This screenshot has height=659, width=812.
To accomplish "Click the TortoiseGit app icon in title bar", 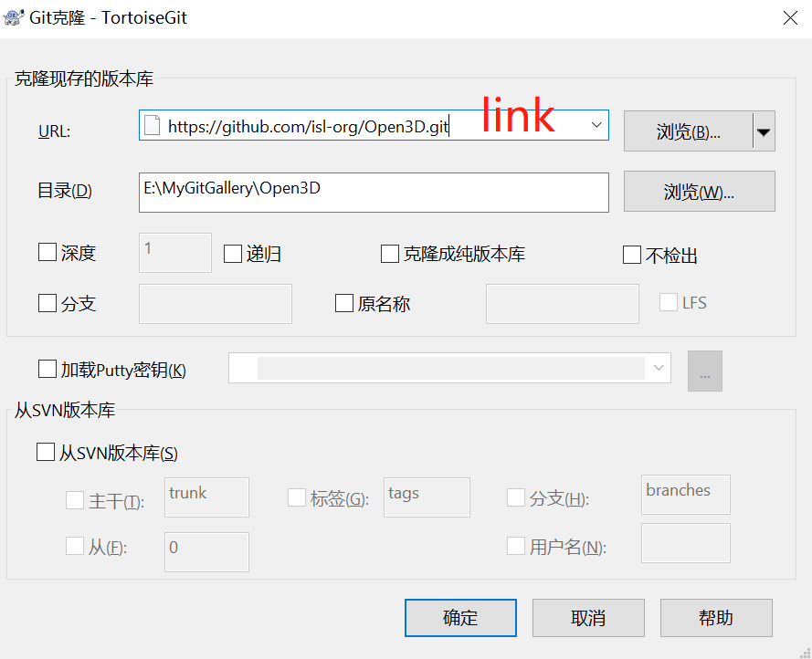I will 15,16.
